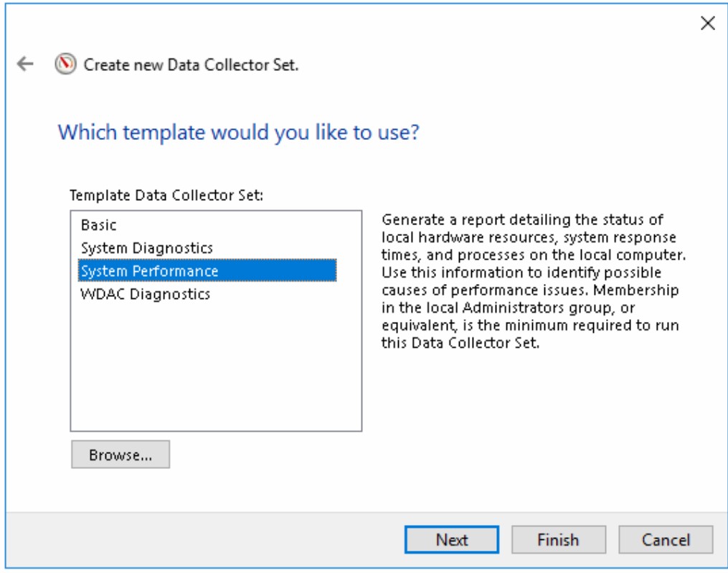Image resolution: width=728 pixels, height=573 pixels.
Task: Click the back arrow to return
Action: coord(24,63)
